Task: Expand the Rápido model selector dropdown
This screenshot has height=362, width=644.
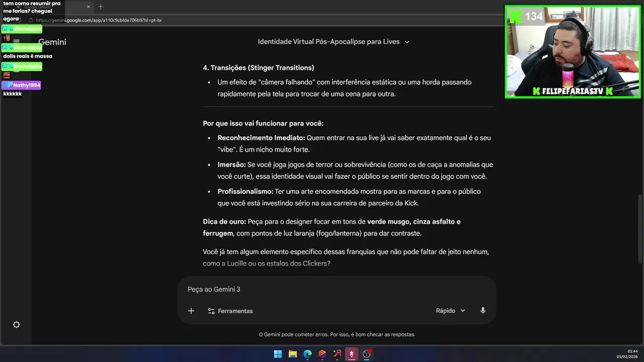Action: 451,311
